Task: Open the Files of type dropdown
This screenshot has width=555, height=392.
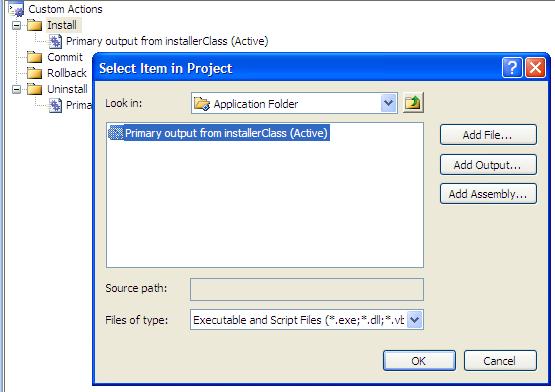Action: tap(415, 320)
